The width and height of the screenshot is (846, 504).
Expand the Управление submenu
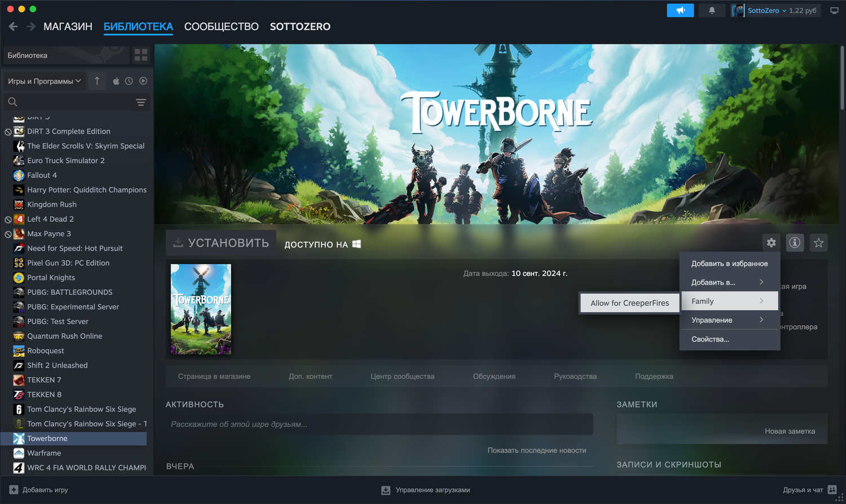tap(730, 320)
